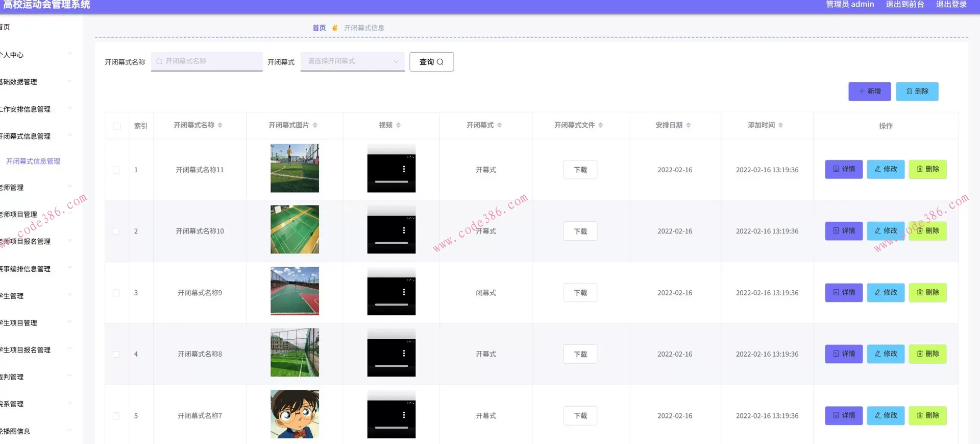Open the video options menu in row 4
This screenshot has height=444, width=980.
404,354
